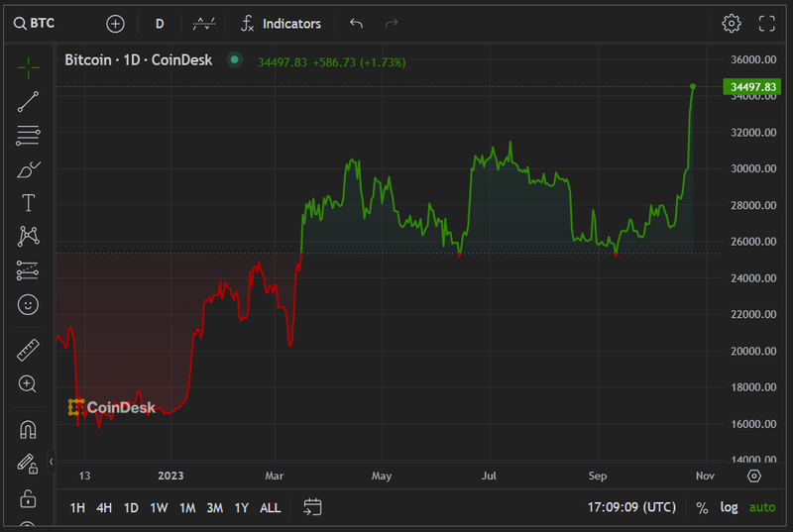The height and width of the screenshot is (532, 793).
Task: Open the D interval dropdown
Action: coord(160,23)
